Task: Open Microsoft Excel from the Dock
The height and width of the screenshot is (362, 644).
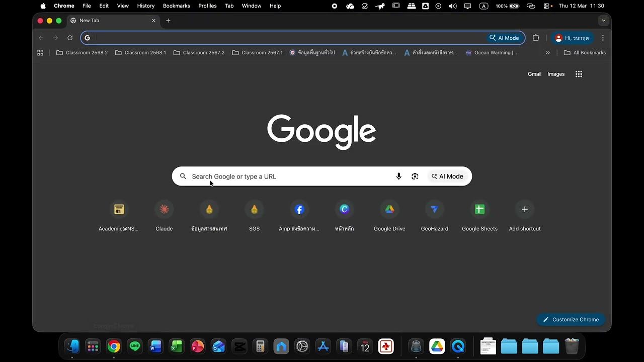Action: click(176, 346)
